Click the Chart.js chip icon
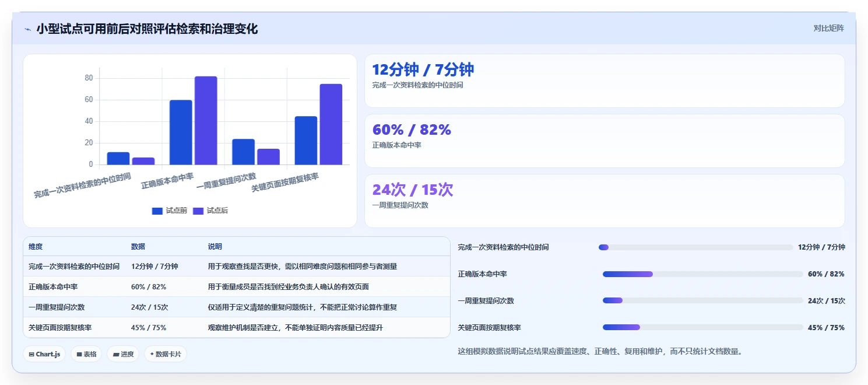Image resolution: width=868 pixels, height=385 pixels. (x=31, y=354)
